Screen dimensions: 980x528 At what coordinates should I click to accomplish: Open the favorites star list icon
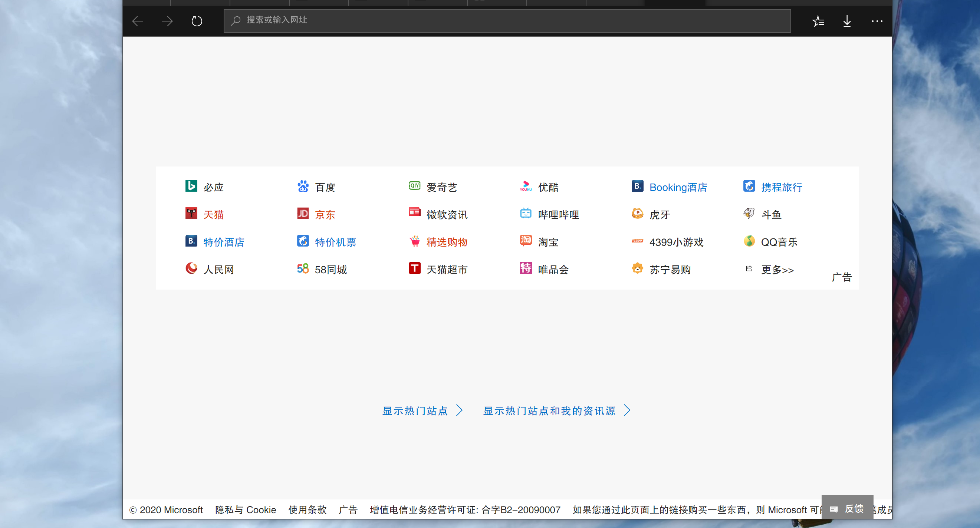pyautogui.click(x=818, y=21)
